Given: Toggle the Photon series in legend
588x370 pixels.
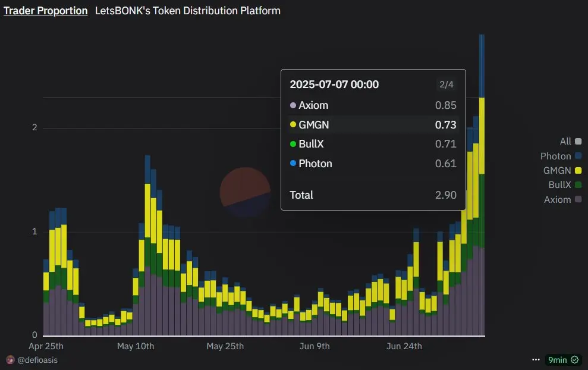Looking at the screenshot, I should point(561,156).
